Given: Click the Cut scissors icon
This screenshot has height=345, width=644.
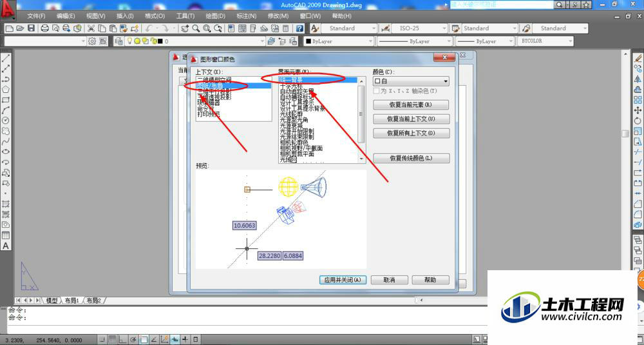Looking at the screenshot, I should coord(91,28).
